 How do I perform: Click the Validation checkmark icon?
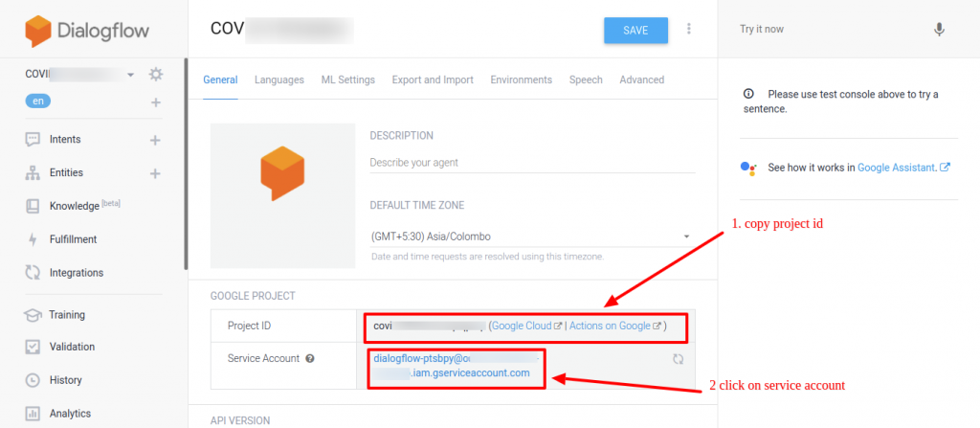click(x=33, y=347)
